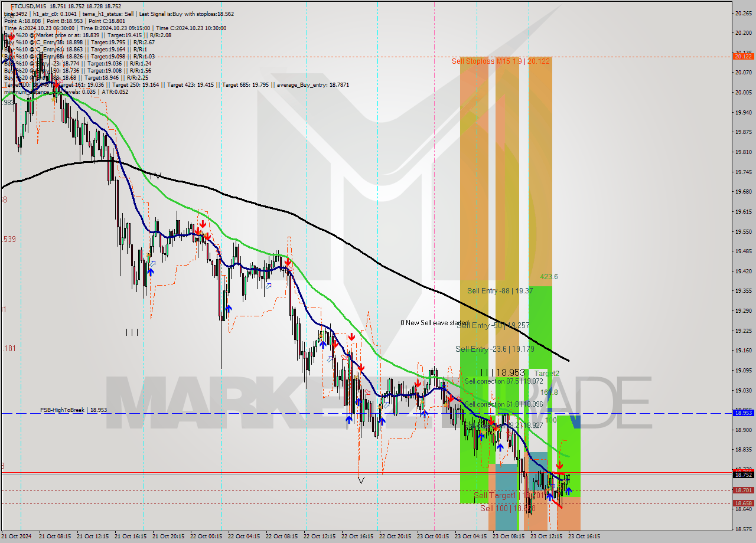The width and height of the screenshot is (756, 543).
Task: Click the 'Sell Entry -23.6 | 19.179' label
Action: pyautogui.click(x=495, y=349)
